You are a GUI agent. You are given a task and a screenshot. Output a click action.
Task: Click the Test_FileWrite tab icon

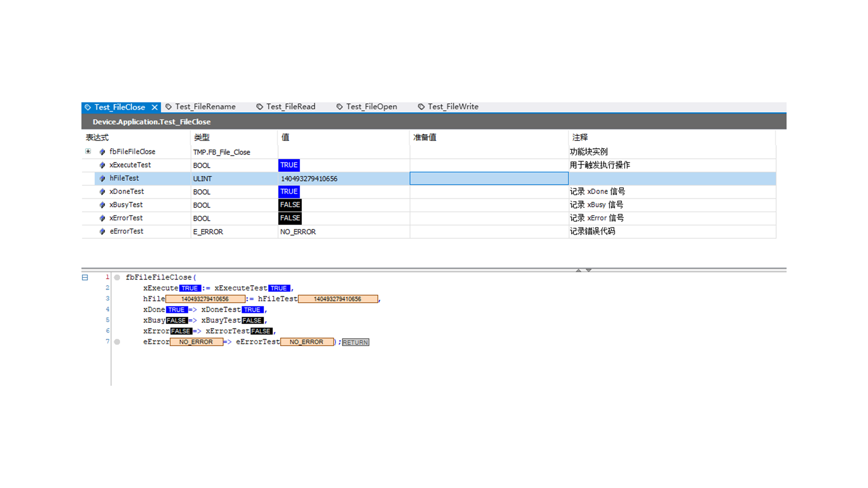click(421, 107)
